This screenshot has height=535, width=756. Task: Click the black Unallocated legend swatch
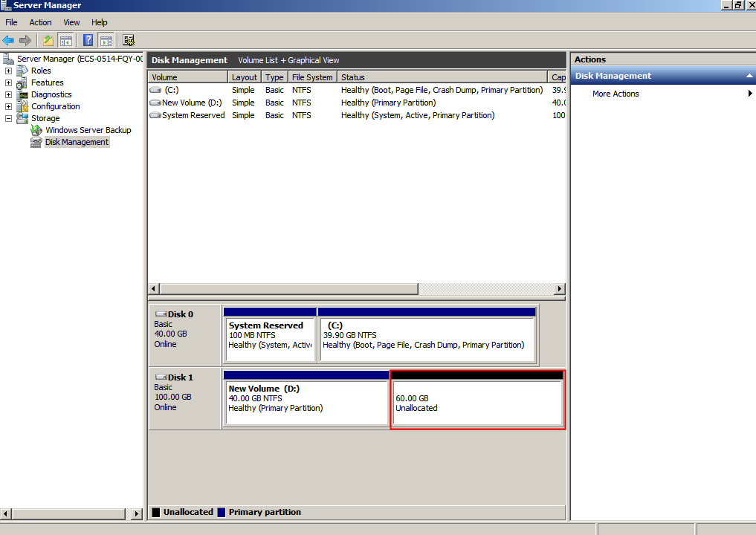(x=155, y=513)
